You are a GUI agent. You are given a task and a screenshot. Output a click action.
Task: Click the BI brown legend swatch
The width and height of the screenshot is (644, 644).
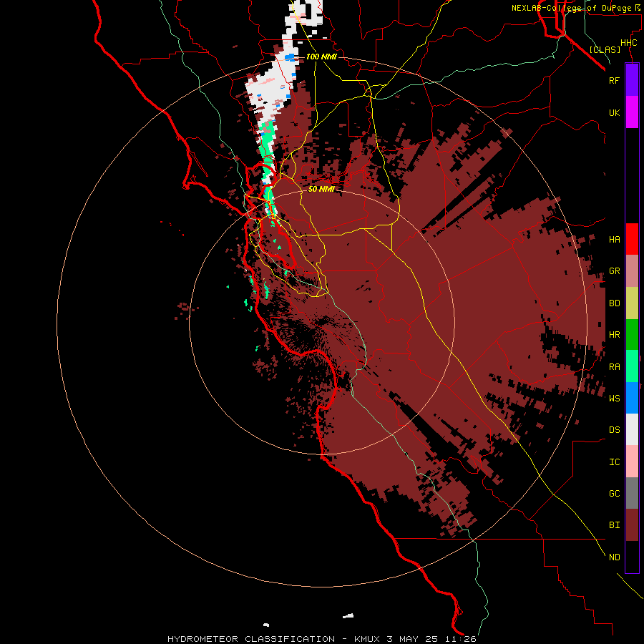pos(632,525)
